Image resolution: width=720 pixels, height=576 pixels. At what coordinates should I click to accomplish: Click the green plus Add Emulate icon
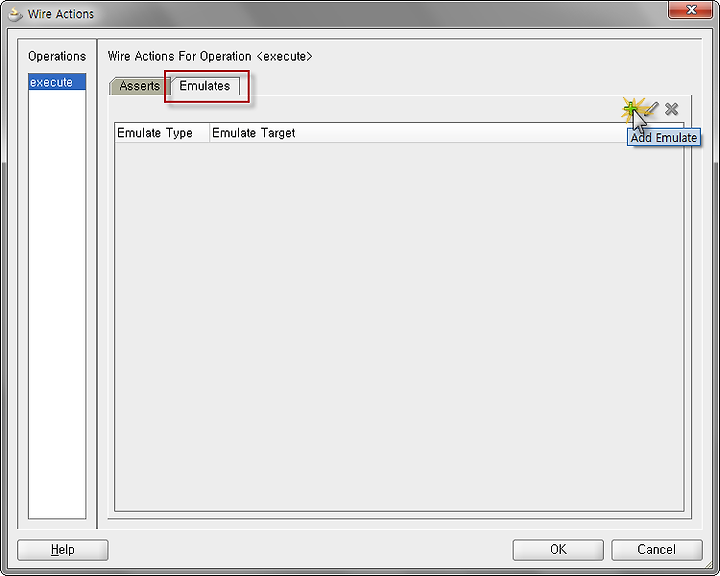[x=631, y=109]
